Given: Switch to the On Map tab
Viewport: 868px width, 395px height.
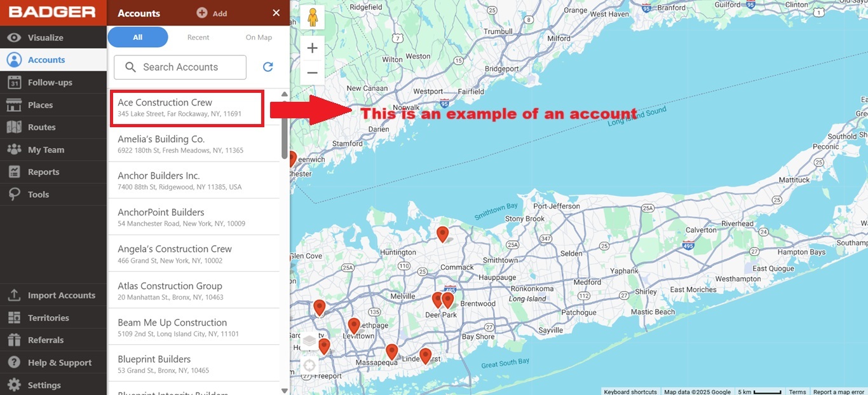Looking at the screenshot, I should tap(259, 38).
